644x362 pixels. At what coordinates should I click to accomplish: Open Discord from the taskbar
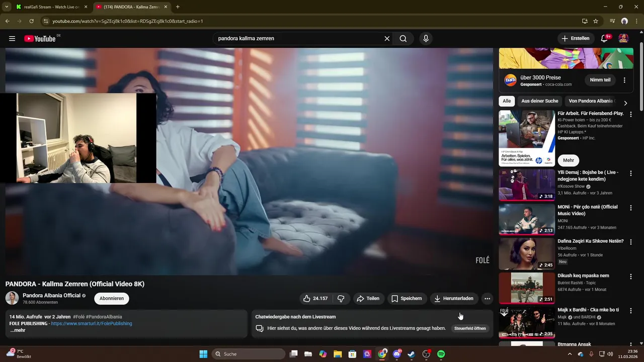[396, 354]
